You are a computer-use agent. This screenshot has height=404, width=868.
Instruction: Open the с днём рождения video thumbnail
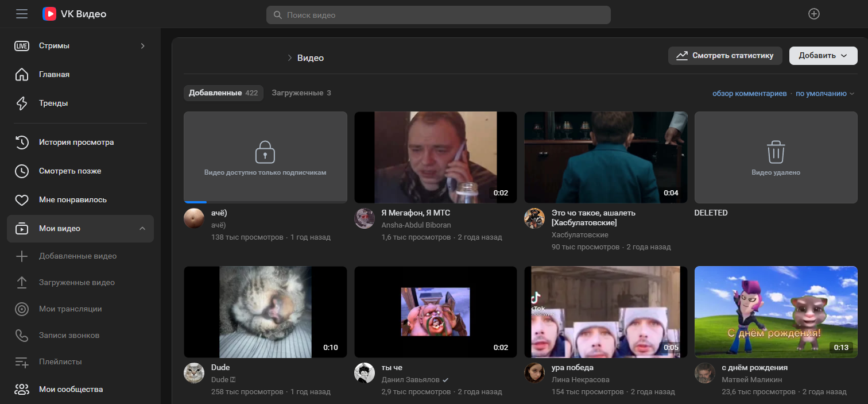tap(776, 312)
